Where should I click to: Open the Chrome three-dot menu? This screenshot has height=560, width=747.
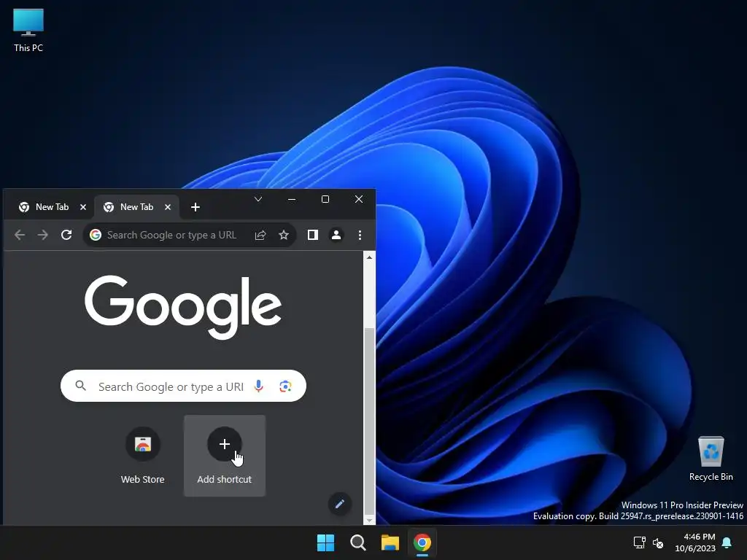[x=360, y=235]
